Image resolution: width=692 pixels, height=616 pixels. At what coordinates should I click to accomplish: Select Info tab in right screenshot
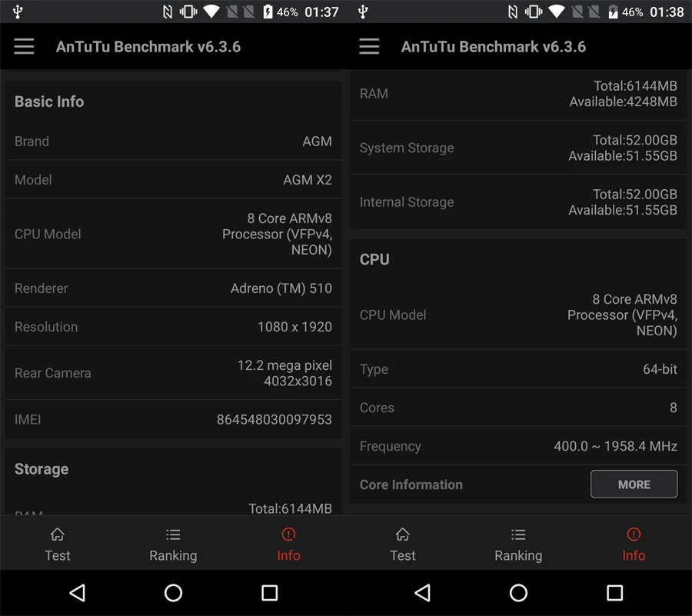[x=634, y=544]
